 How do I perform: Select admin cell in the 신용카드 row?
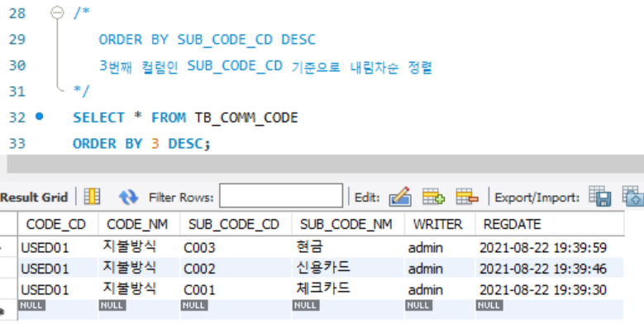pyautogui.click(x=440, y=268)
